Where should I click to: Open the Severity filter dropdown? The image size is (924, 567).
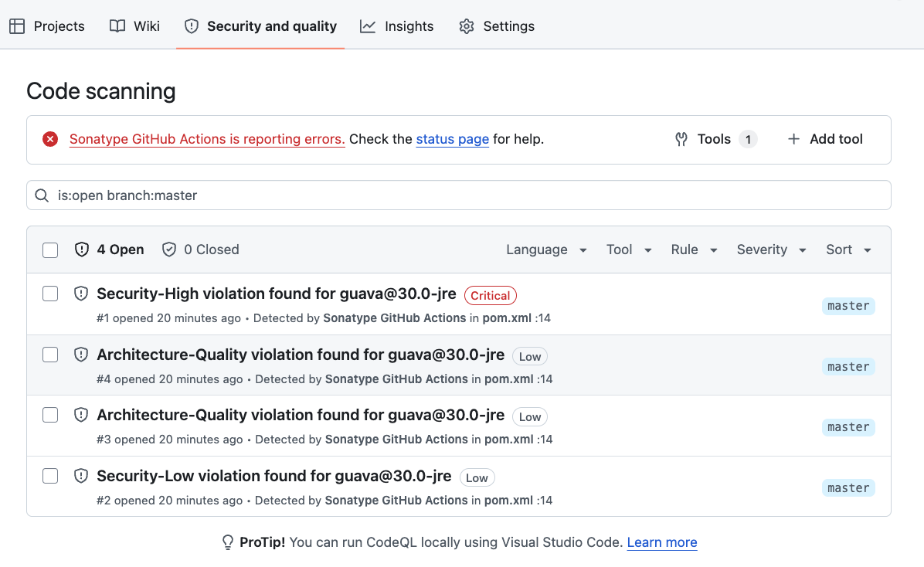coord(771,250)
